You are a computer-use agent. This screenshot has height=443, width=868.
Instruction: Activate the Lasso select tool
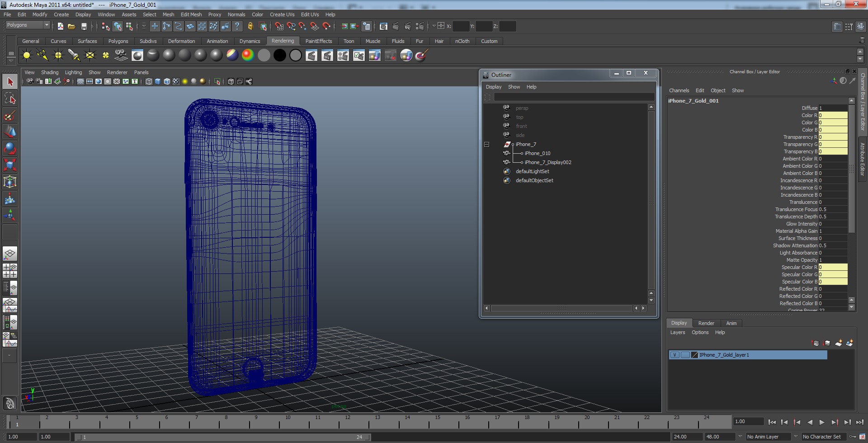10,99
